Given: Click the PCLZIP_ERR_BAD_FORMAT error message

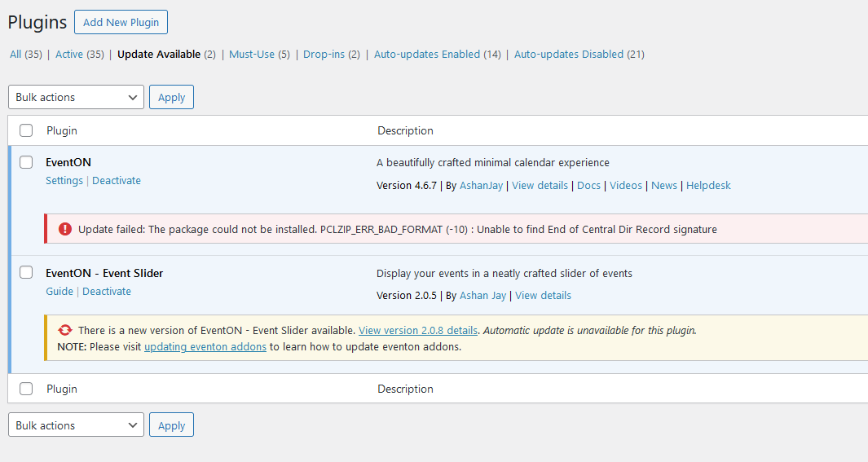Looking at the screenshot, I should [398, 229].
